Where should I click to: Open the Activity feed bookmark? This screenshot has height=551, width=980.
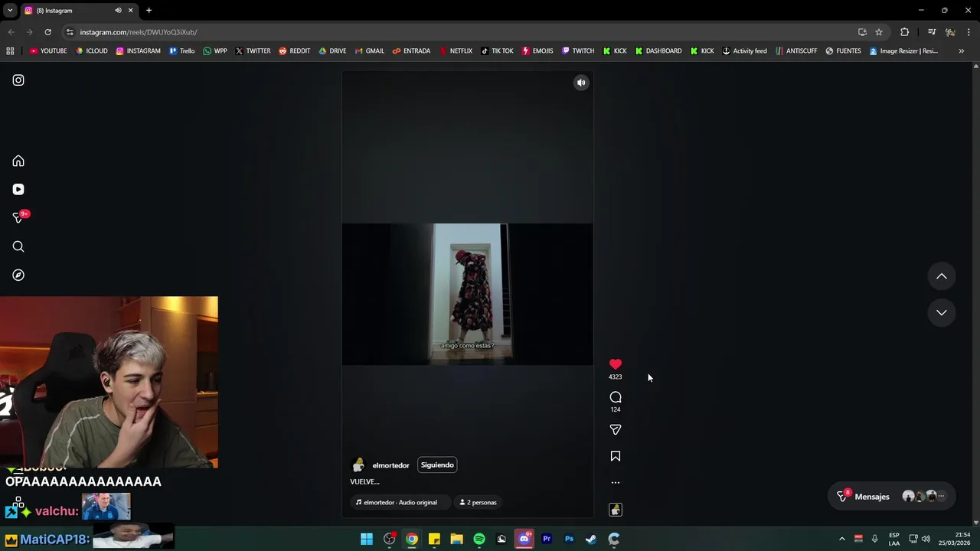click(x=744, y=51)
